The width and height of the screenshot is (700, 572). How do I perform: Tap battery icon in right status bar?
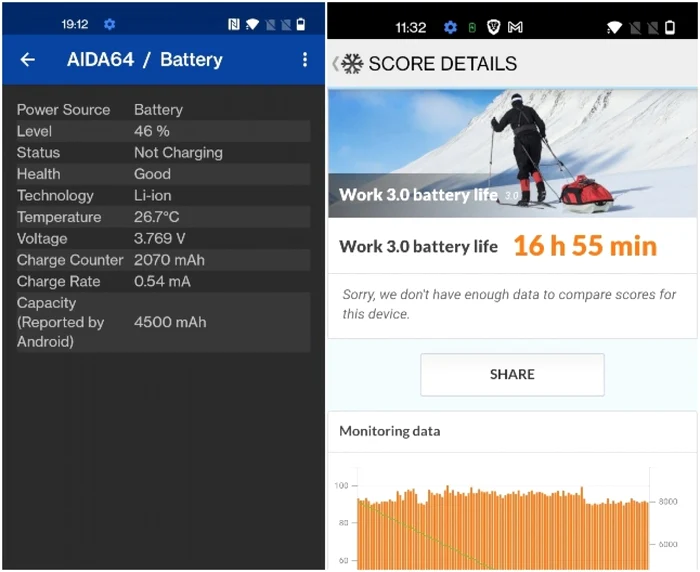point(670,28)
